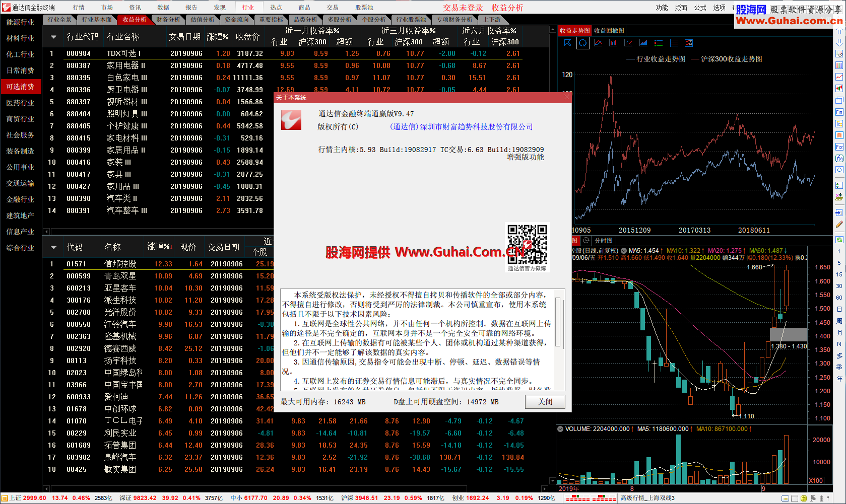Open the colored legend list icon

point(659,43)
